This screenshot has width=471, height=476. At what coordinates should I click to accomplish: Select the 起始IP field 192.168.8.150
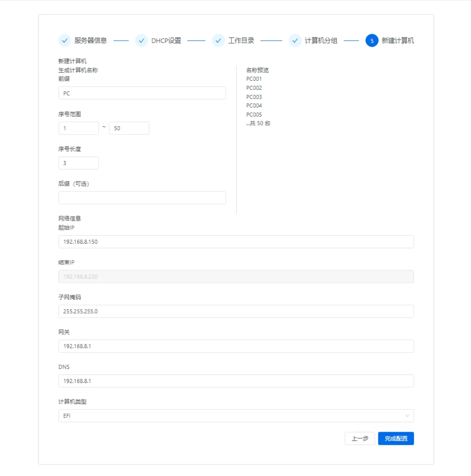click(236, 242)
